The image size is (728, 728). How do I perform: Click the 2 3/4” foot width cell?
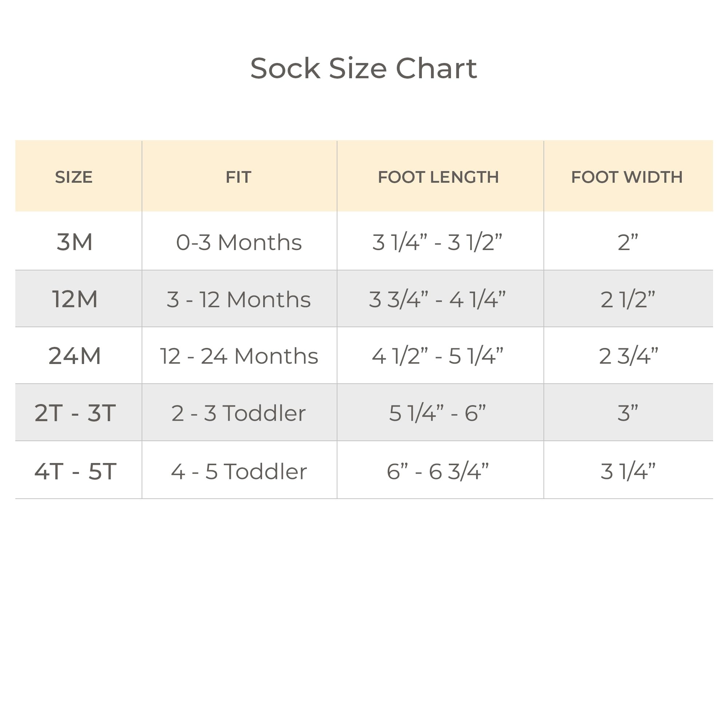click(628, 356)
